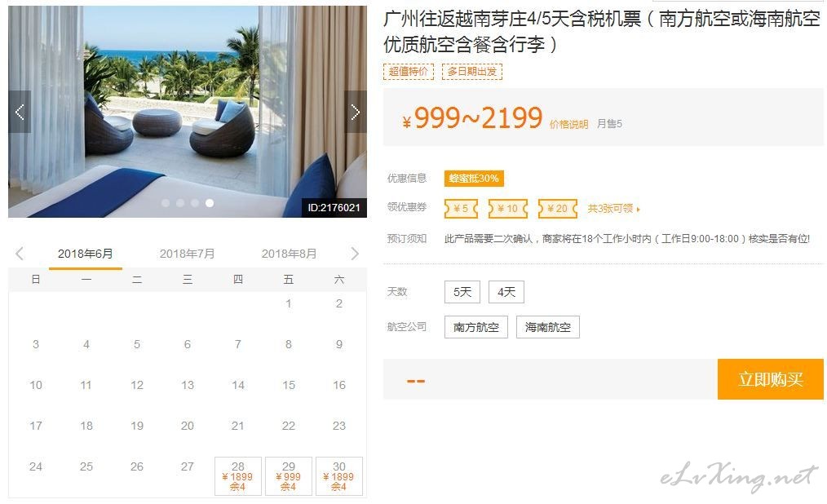Select 南方航空 as the airline
This screenshot has height=504, width=827.
point(476,327)
